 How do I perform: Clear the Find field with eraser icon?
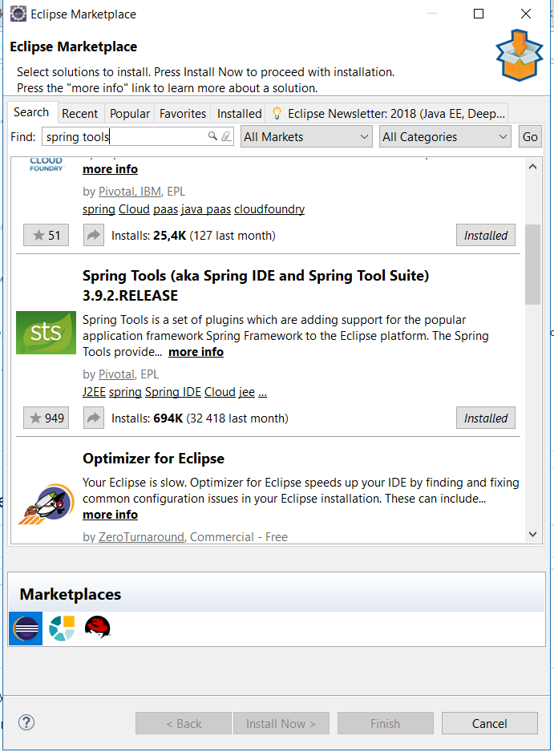click(226, 136)
